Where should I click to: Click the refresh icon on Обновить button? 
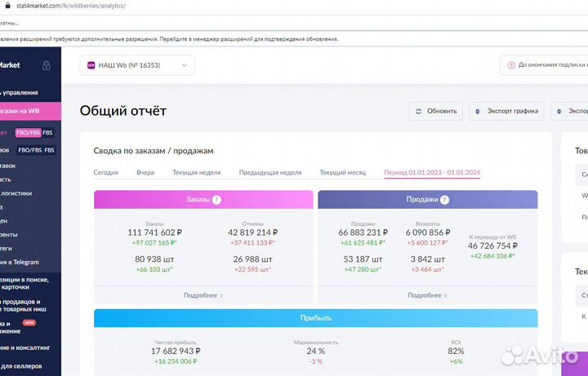pos(419,112)
